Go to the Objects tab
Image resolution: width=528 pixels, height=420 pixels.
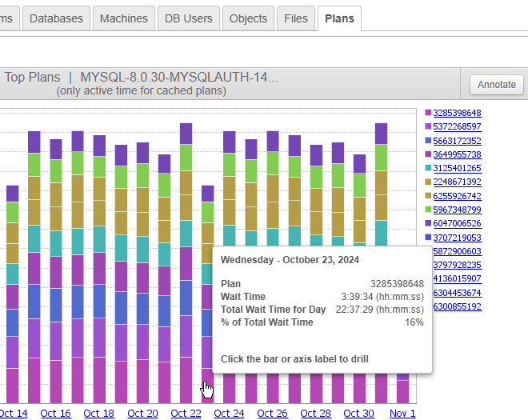tap(248, 18)
